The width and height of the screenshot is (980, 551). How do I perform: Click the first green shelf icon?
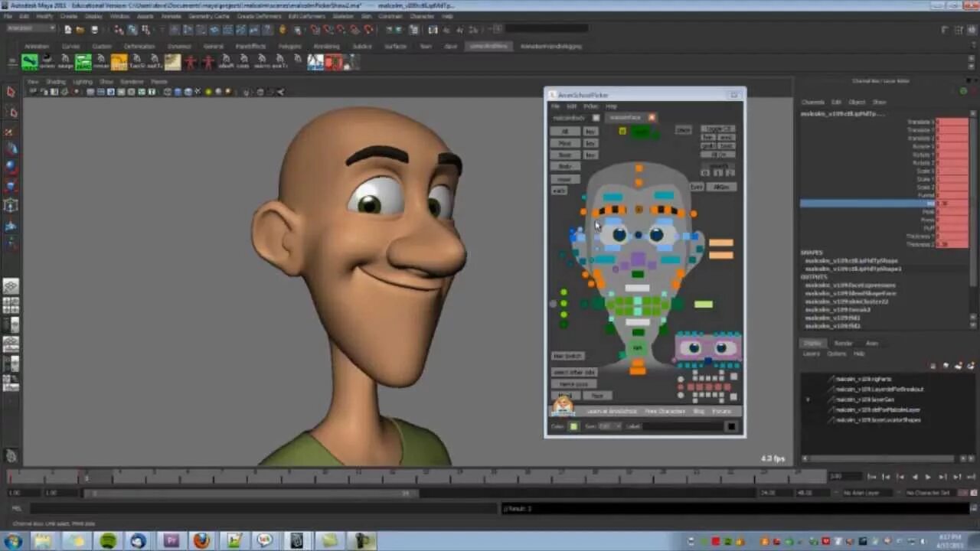pos(30,62)
